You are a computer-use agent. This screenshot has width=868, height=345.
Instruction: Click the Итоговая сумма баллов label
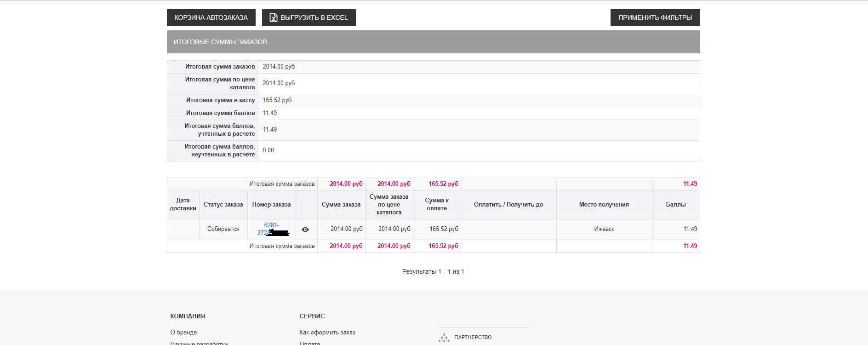pos(220,113)
